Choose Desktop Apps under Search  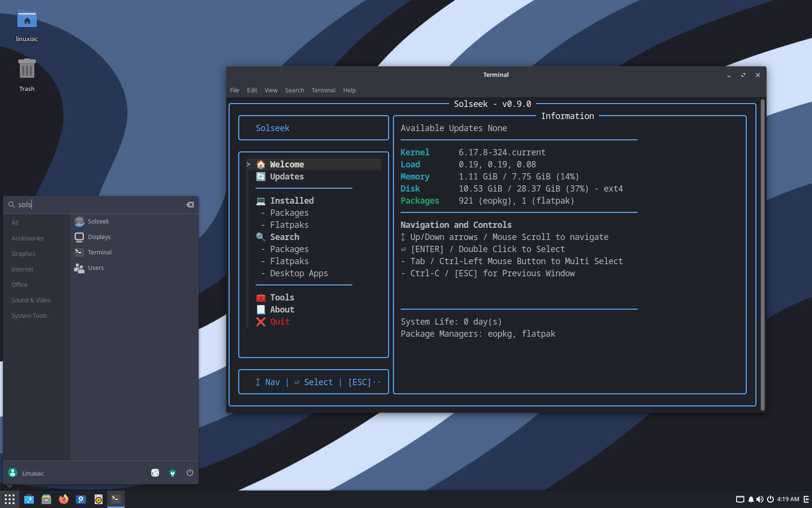click(x=299, y=273)
